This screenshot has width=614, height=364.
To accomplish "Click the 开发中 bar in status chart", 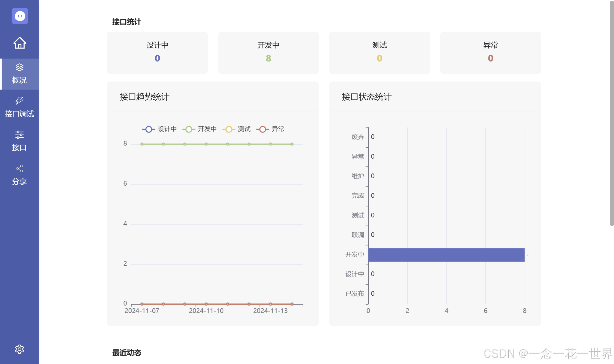I will click(446, 255).
